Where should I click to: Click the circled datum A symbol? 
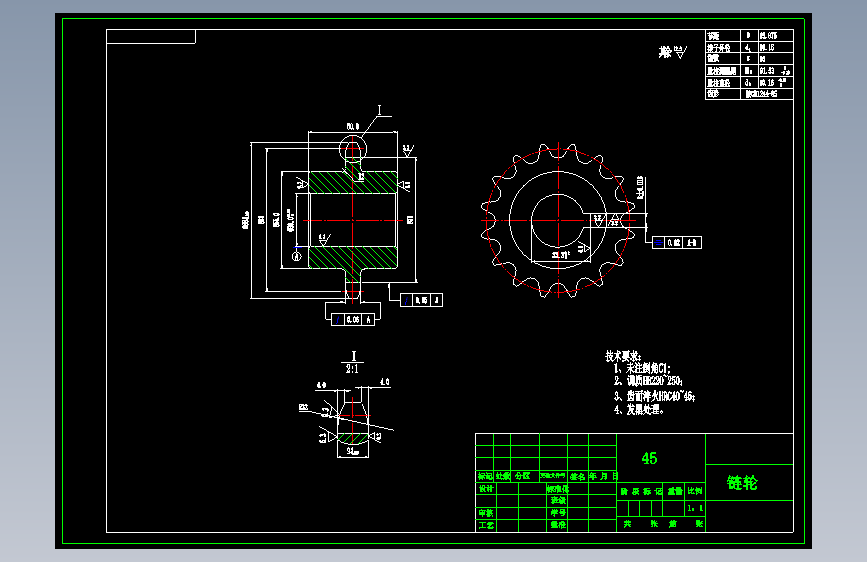(x=297, y=256)
